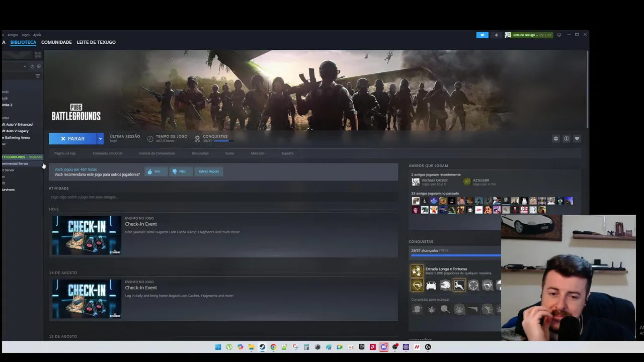
Task: Stop the game with PARAR button
Action: (x=73, y=139)
